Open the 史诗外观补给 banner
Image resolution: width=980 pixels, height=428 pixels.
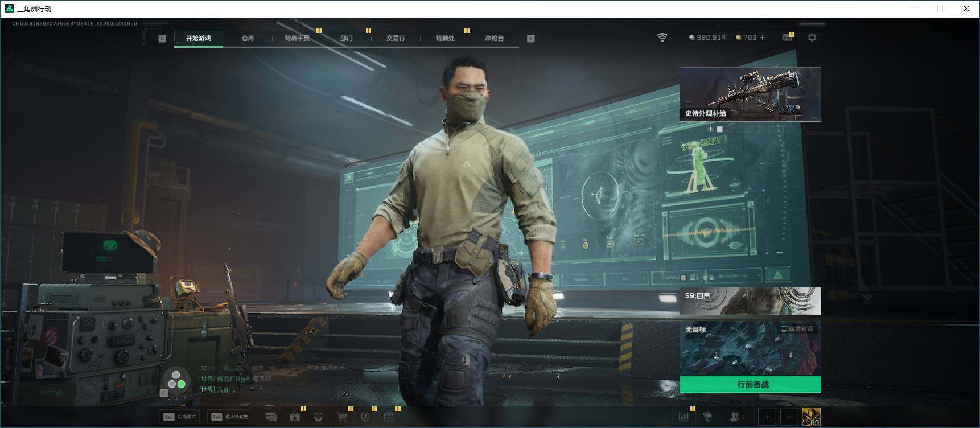(x=750, y=94)
